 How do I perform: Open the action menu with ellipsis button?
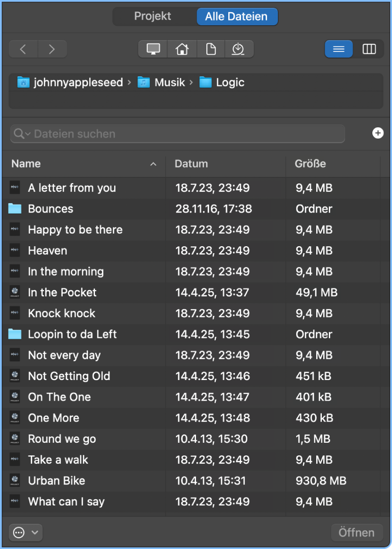tap(25, 532)
